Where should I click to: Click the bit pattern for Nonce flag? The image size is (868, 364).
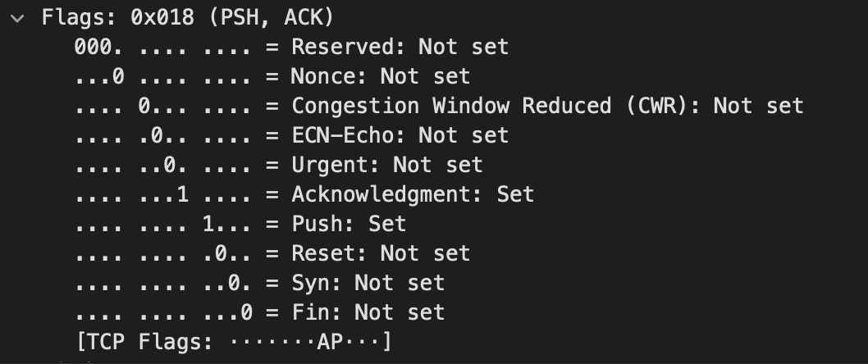coord(163,76)
